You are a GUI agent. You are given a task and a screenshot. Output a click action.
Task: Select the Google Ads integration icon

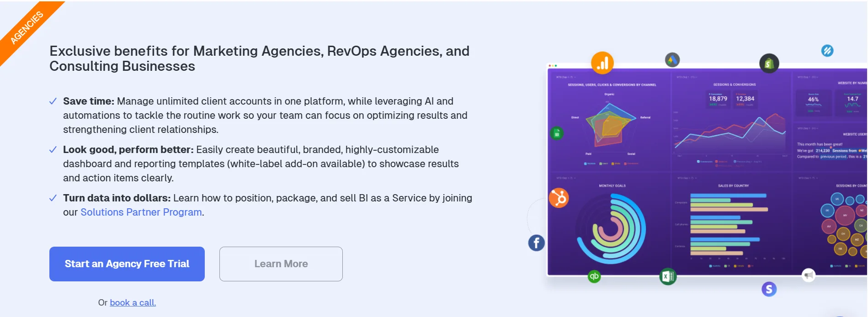(x=672, y=59)
